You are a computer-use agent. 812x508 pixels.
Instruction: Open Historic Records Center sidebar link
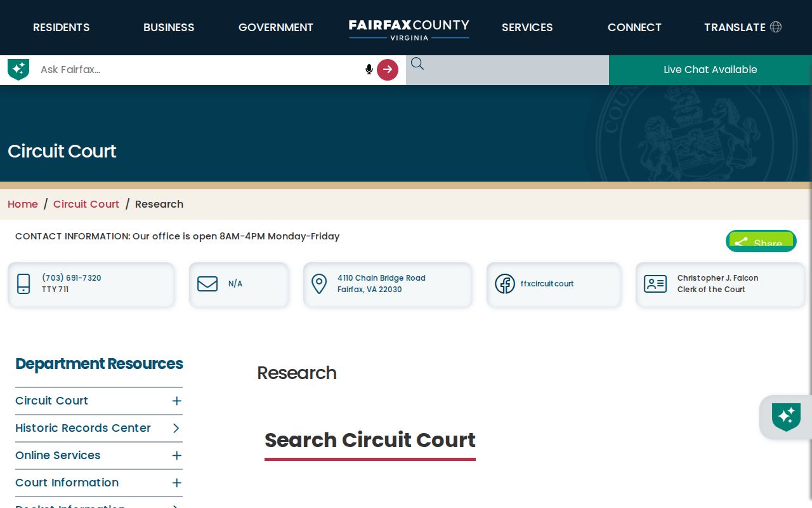click(x=83, y=428)
